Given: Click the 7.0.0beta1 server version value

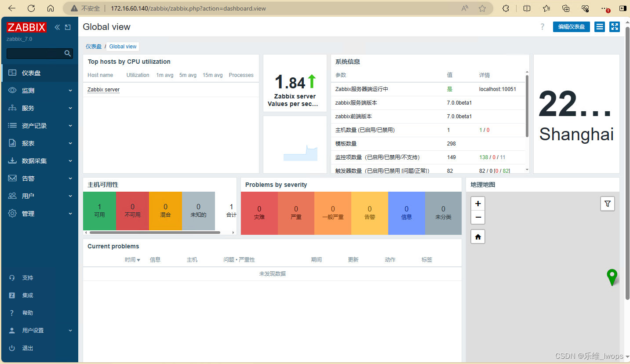Looking at the screenshot, I should [x=459, y=103].
